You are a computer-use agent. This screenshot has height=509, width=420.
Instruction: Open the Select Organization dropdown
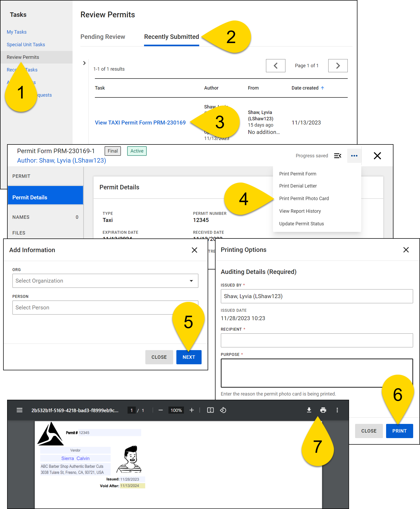(x=105, y=281)
